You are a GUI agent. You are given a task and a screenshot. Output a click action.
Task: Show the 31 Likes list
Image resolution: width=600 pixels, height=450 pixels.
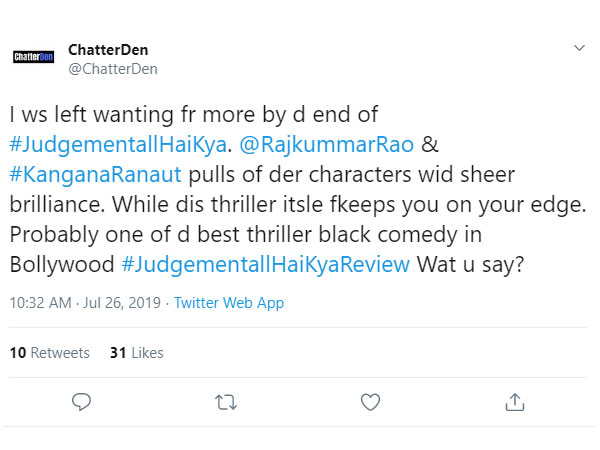pos(137,353)
